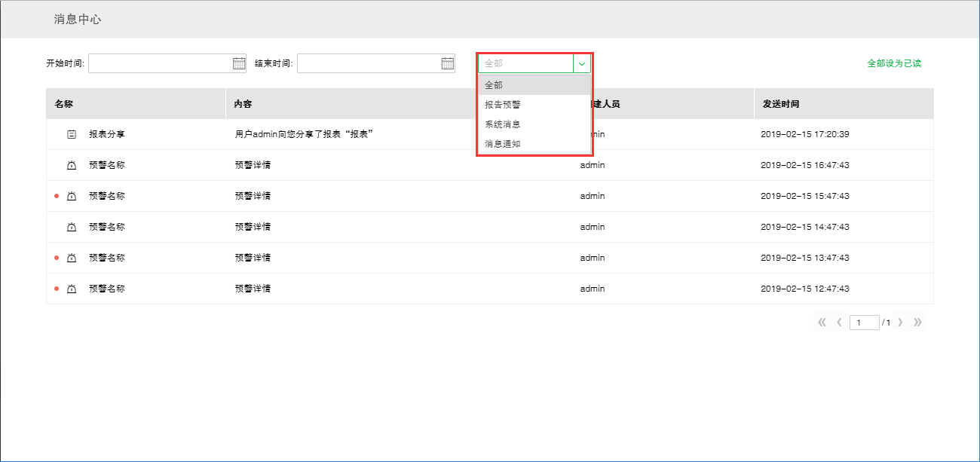Jump to the last page
This screenshot has height=462, width=980.
pyautogui.click(x=917, y=323)
